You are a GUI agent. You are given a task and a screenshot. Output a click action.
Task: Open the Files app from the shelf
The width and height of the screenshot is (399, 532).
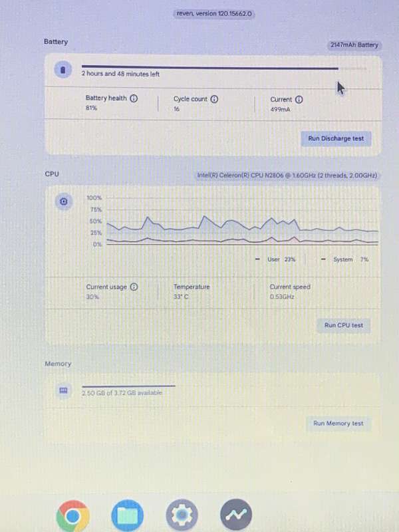point(127,515)
